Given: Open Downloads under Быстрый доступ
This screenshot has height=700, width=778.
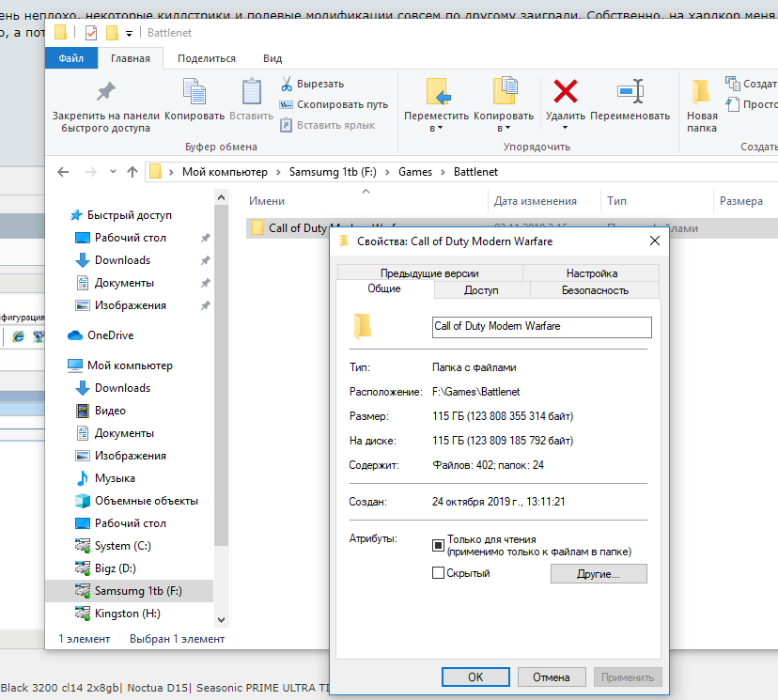Looking at the screenshot, I should point(122,260).
